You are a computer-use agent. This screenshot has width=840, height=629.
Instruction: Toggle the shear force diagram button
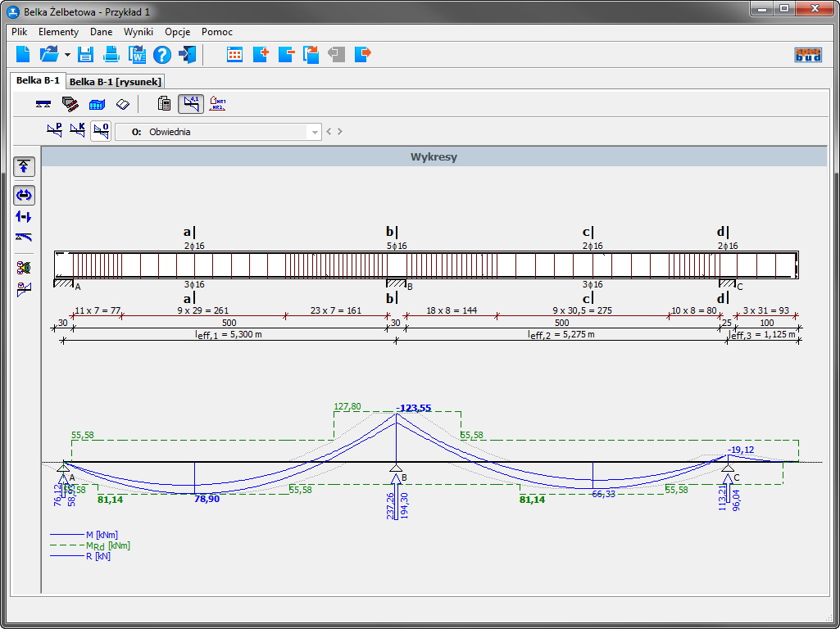[25, 217]
